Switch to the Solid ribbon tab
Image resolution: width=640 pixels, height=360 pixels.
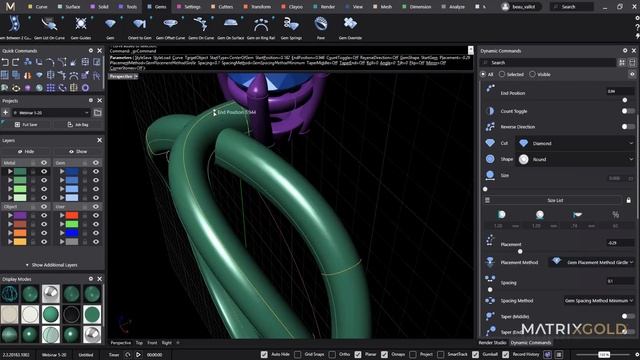coord(100,7)
